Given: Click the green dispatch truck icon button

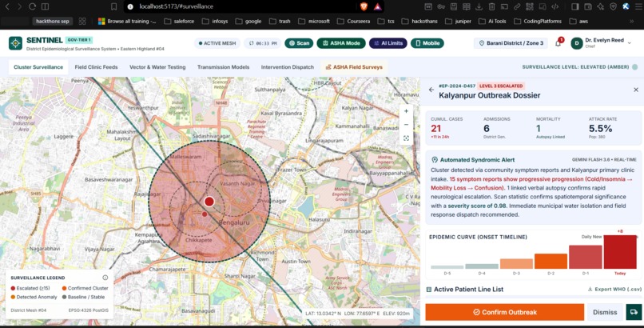Looking at the screenshot, I should [x=634, y=312].
